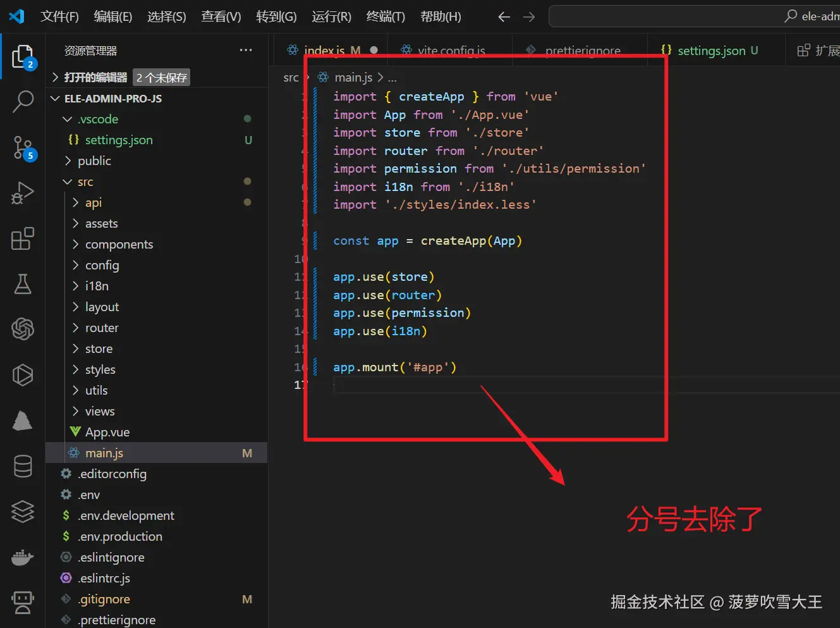Open the stacked layers extension view
This screenshot has height=628, width=840.
click(x=23, y=512)
